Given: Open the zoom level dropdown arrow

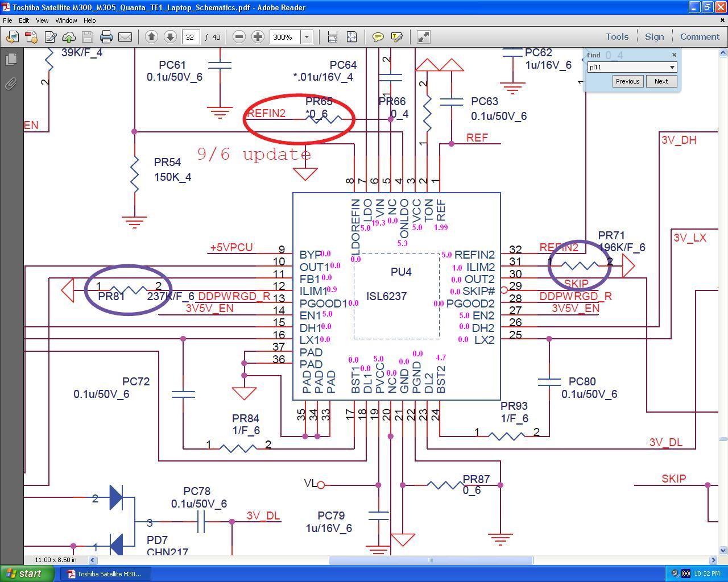Looking at the screenshot, I should point(307,37).
